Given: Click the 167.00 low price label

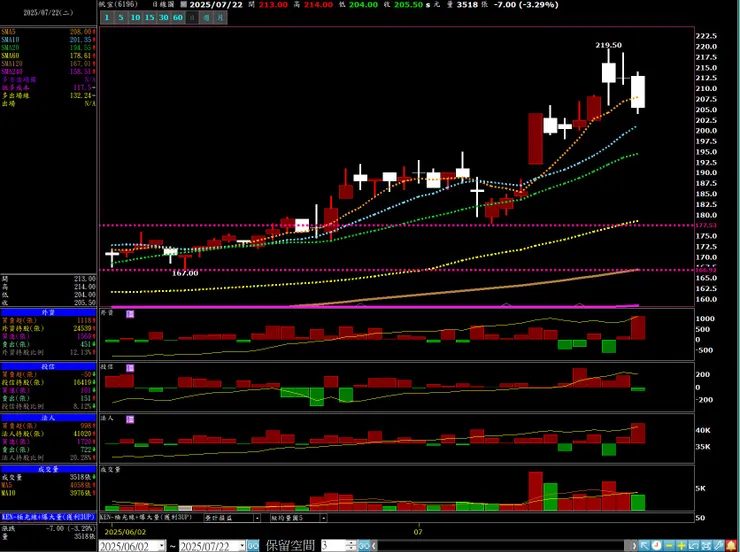Looking at the screenshot, I should pyautogui.click(x=185, y=273).
